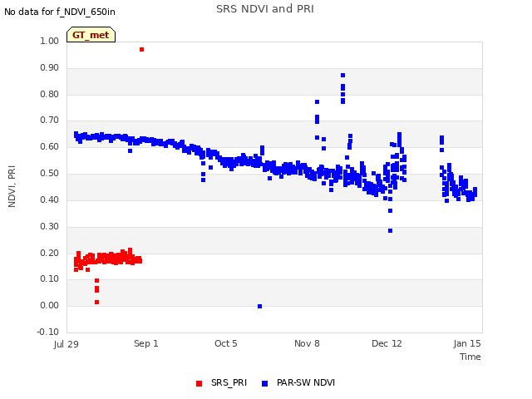Click the red outlier point near 0.97
The width and height of the screenshot is (532, 399).
(x=142, y=50)
